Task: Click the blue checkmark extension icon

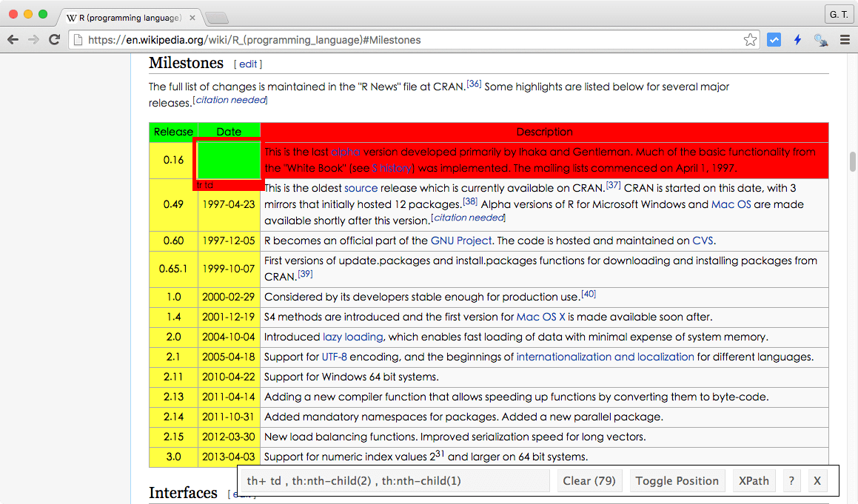Action: 774,40
